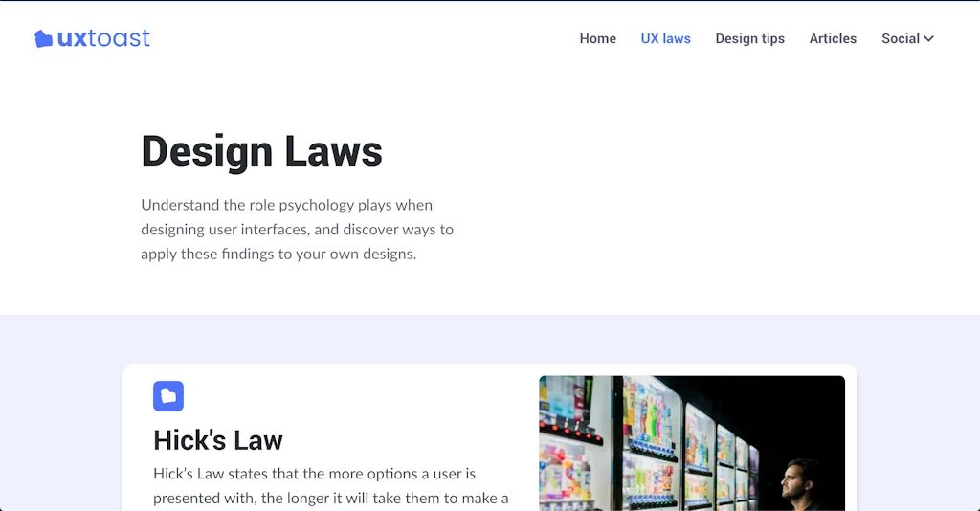Select the UX laws nav item
Viewport: 980px width, 511px height.
(666, 38)
